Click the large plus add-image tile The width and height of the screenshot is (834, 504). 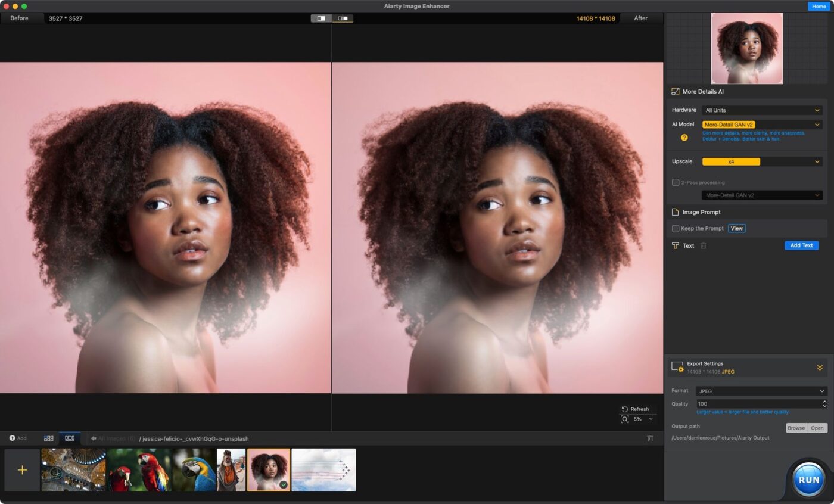tap(22, 470)
